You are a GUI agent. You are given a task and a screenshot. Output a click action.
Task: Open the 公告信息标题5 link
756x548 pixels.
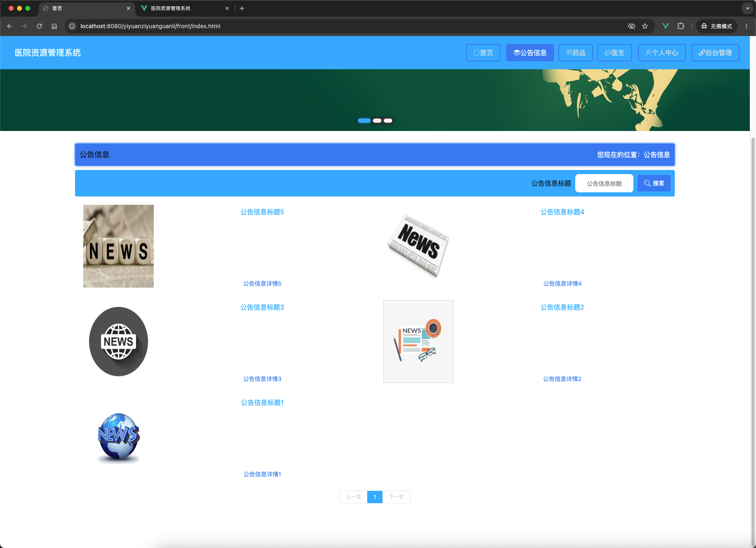pyautogui.click(x=262, y=212)
